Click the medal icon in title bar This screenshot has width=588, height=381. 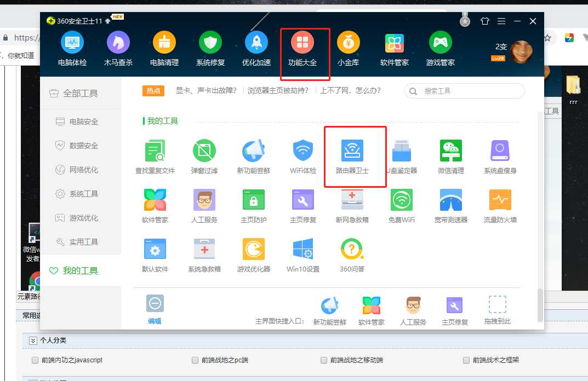pyautogui.click(x=465, y=20)
